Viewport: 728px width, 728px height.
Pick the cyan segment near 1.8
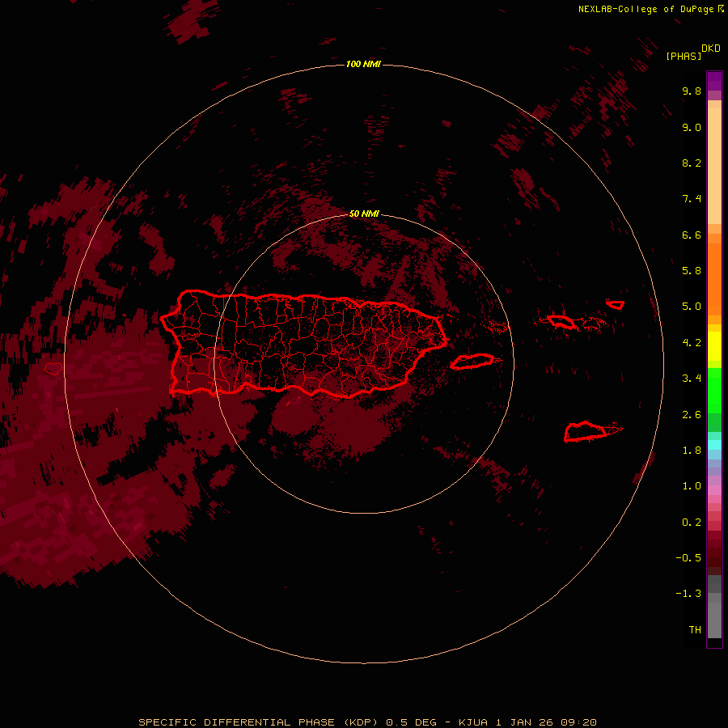click(714, 445)
